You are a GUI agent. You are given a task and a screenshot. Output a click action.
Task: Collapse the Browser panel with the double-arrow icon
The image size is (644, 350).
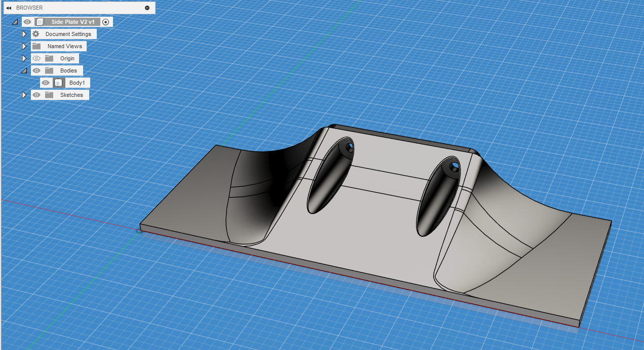pos(9,8)
